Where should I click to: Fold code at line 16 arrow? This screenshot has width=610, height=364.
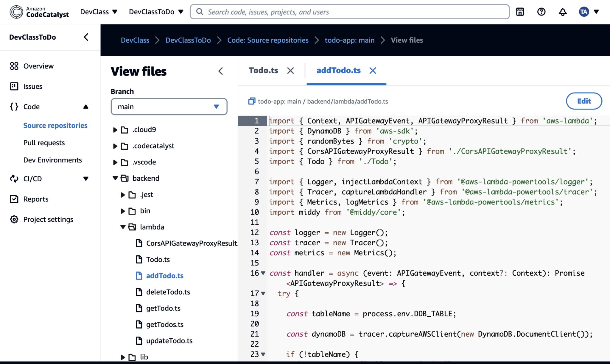(263, 273)
